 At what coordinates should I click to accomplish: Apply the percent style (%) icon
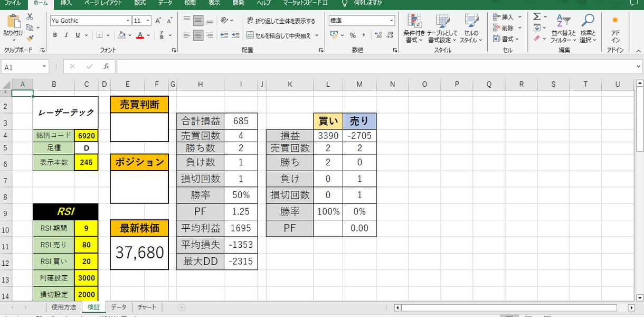[352, 35]
